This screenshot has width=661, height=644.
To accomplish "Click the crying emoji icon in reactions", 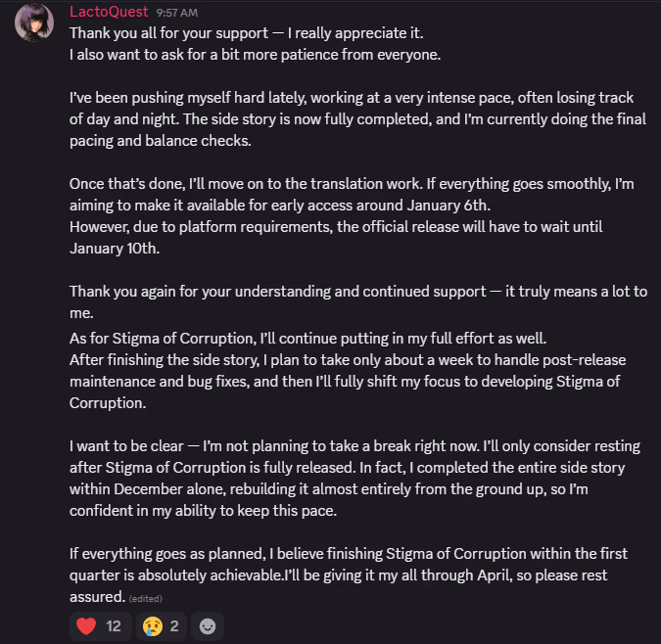I will (152, 625).
